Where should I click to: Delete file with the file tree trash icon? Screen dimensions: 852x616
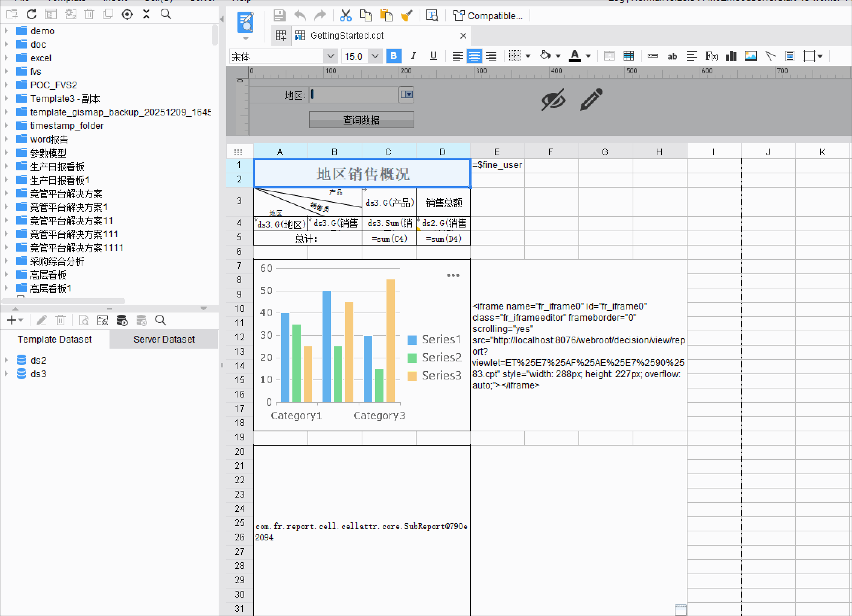[89, 14]
